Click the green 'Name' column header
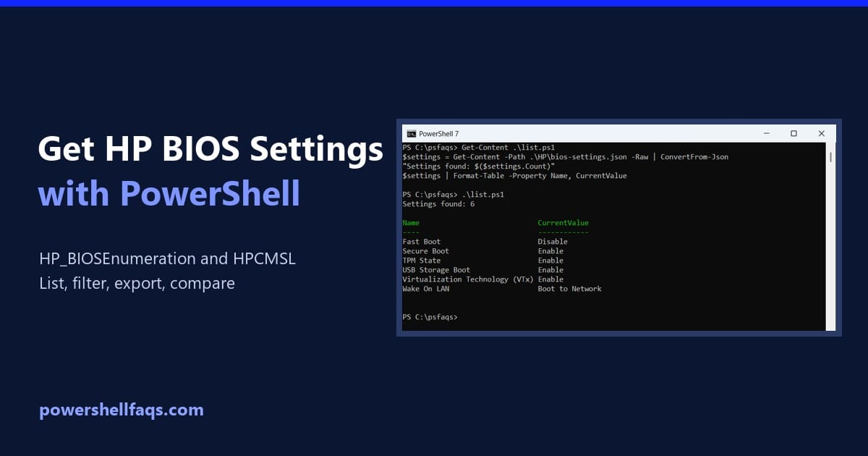The image size is (868, 456). tap(411, 223)
